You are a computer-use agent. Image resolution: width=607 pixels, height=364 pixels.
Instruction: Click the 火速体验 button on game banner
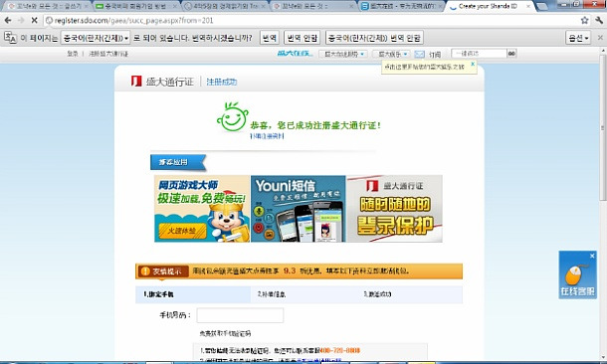tap(182, 231)
